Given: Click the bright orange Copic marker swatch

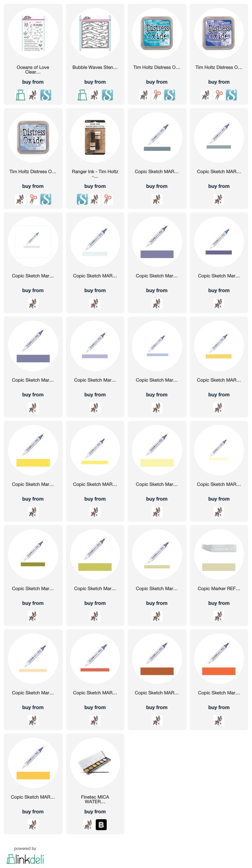Looking at the screenshot, I should coord(219,671).
